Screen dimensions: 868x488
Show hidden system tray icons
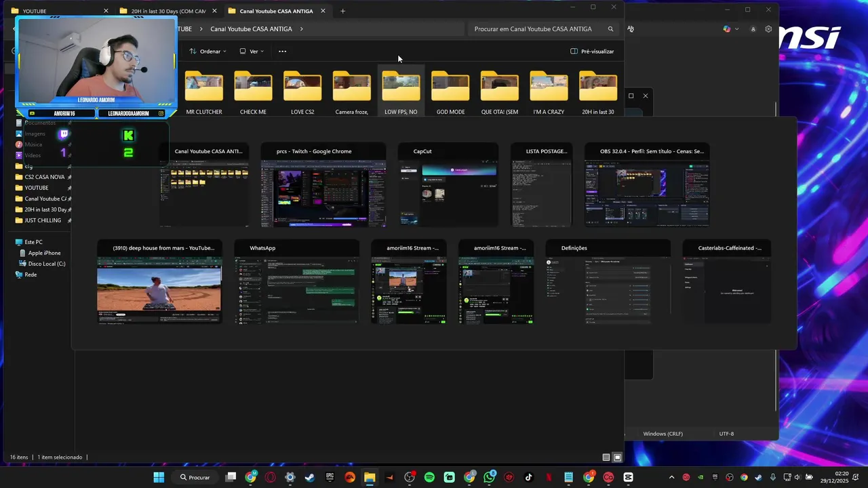click(671, 477)
